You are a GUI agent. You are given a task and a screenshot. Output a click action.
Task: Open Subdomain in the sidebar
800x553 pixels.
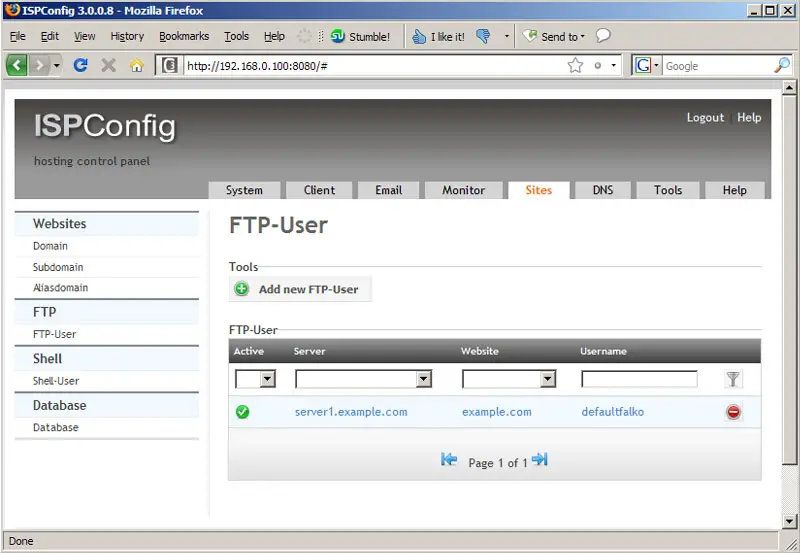point(58,267)
